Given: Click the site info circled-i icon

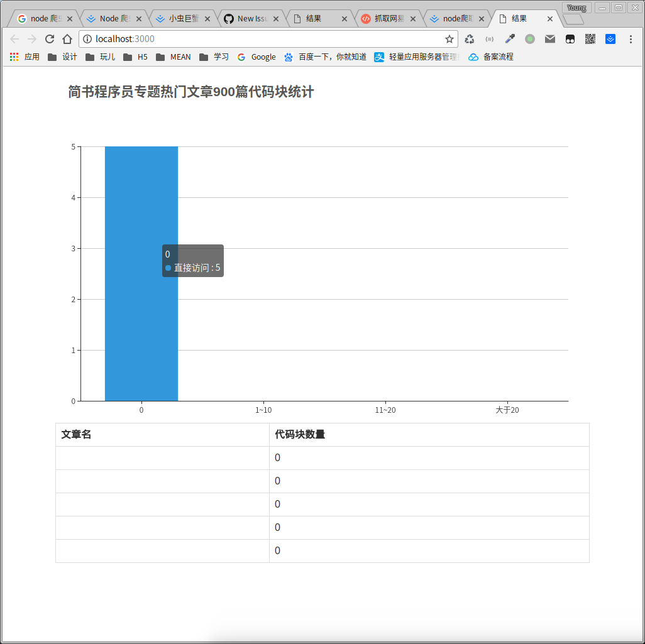Looking at the screenshot, I should click(x=87, y=38).
